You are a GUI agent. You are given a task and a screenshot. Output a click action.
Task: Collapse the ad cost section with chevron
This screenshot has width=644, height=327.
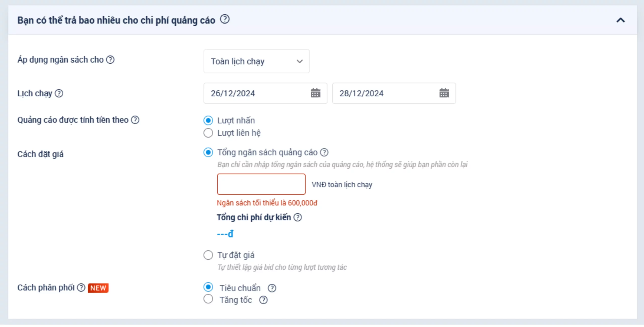click(620, 20)
